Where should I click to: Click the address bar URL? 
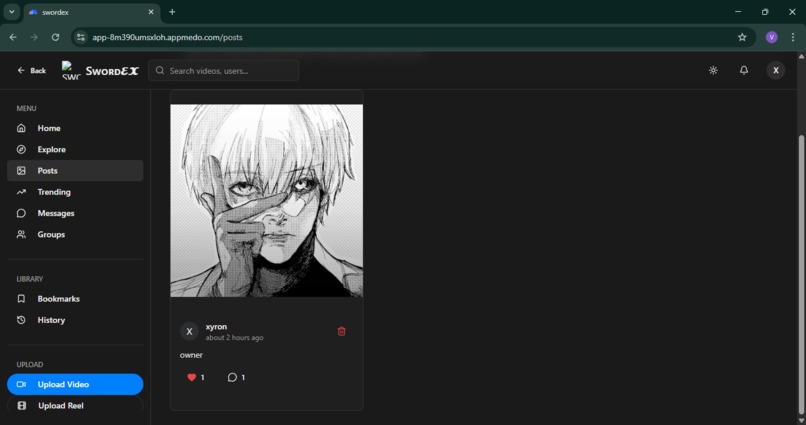point(168,37)
